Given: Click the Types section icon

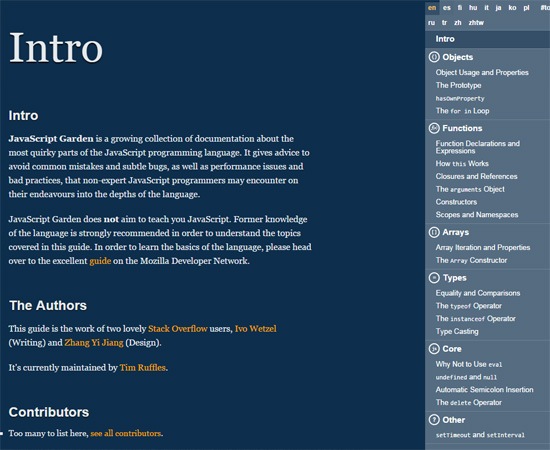Looking at the screenshot, I should [x=434, y=278].
